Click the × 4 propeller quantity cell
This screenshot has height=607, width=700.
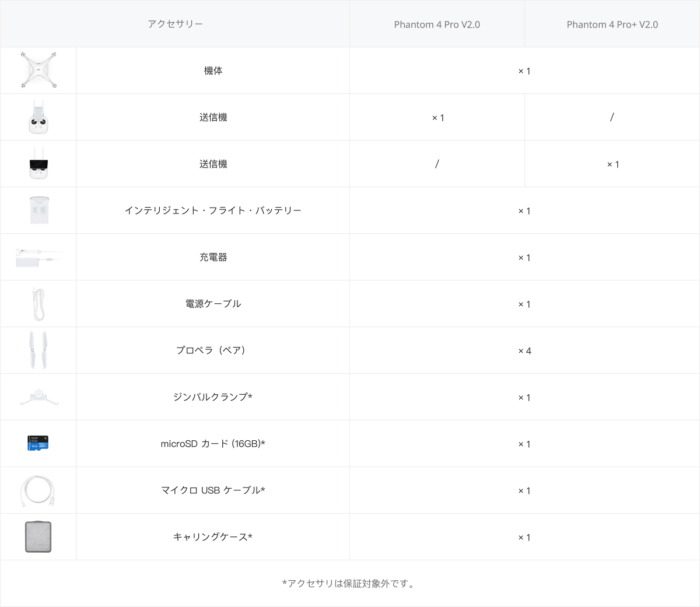(524, 351)
